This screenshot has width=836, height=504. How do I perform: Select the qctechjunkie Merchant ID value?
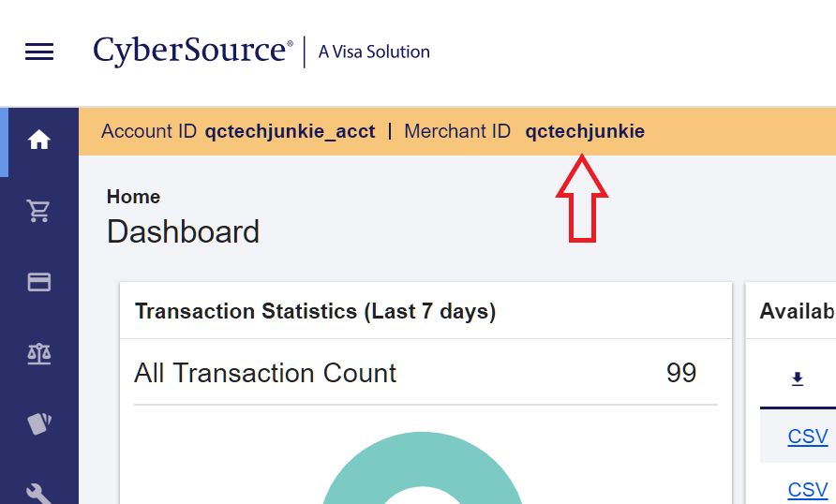click(x=585, y=131)
